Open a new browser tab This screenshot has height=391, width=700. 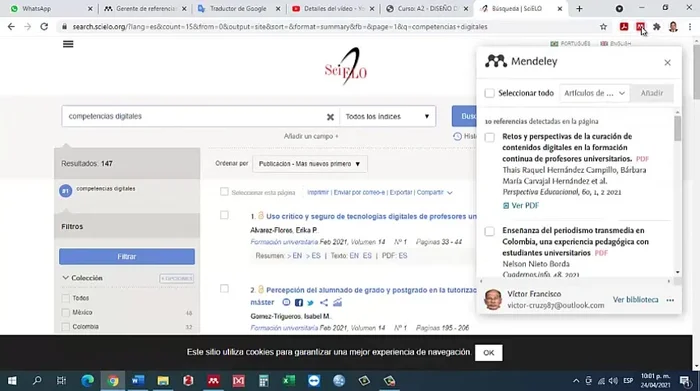coord(579,8)
